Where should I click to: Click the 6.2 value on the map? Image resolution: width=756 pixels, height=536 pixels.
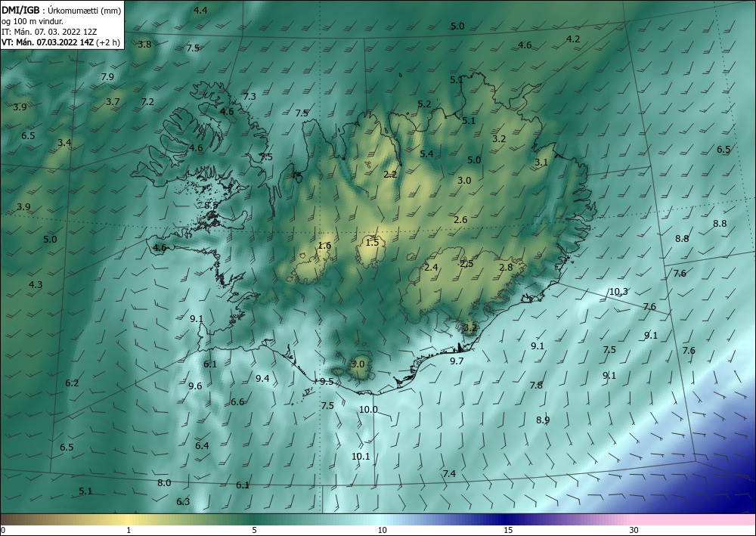[72, 383]
